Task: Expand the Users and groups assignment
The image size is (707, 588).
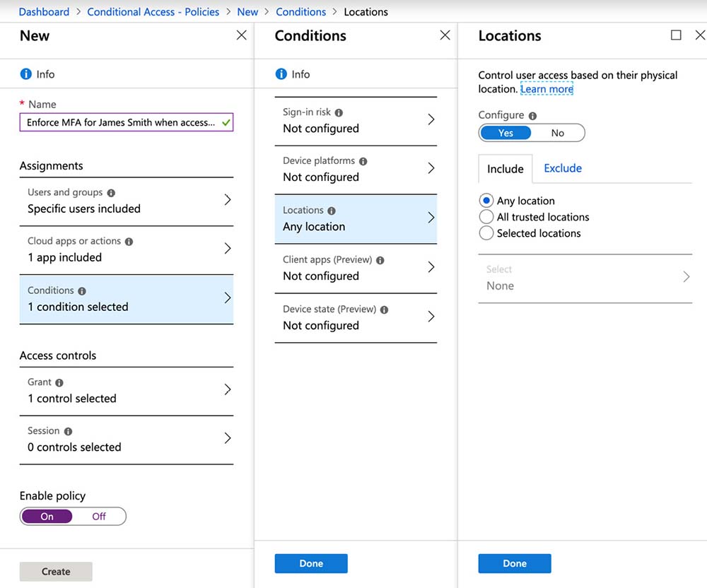Action: [126, 201]
